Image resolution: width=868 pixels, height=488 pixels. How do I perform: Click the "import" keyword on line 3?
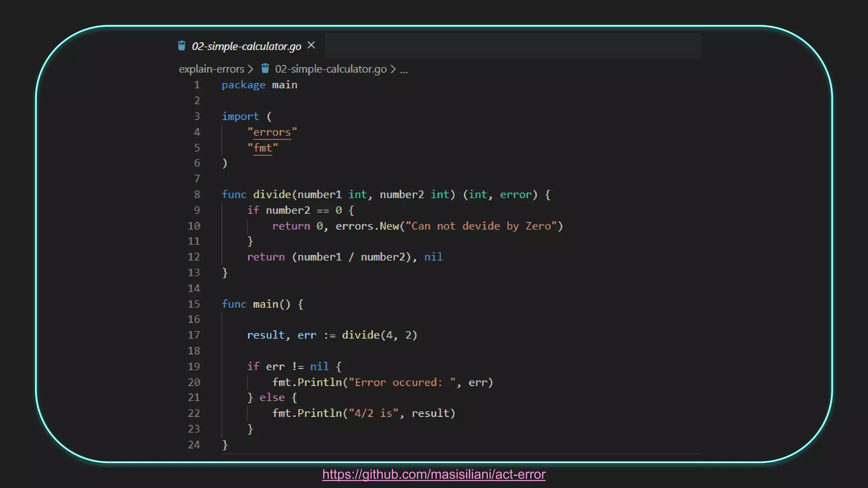[x=240, y=116]
